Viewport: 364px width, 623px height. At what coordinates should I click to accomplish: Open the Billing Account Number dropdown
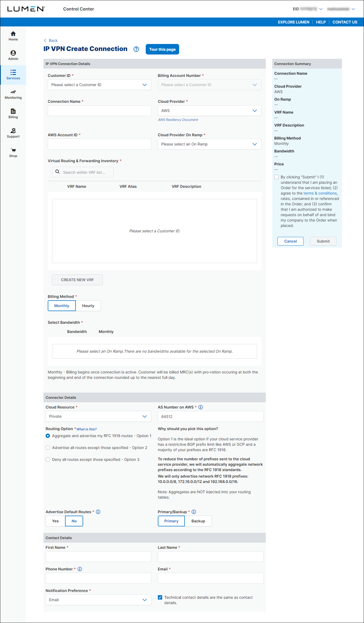[x=210, y=85]
